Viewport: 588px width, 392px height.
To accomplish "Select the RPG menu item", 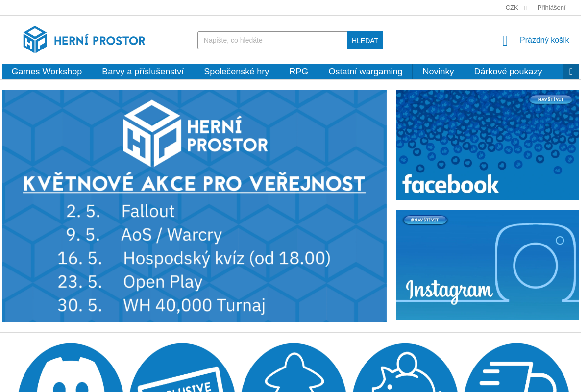I will click(299, 72).
